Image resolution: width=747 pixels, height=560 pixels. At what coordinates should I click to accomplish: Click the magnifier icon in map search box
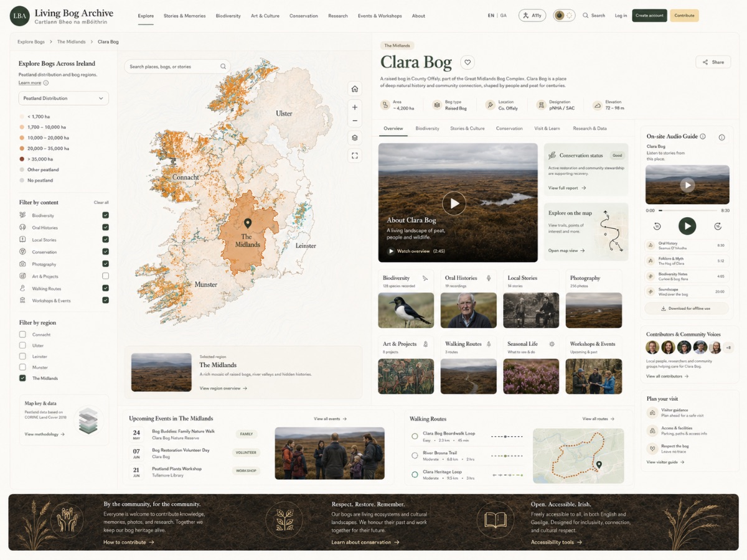[x=223, y=67]
